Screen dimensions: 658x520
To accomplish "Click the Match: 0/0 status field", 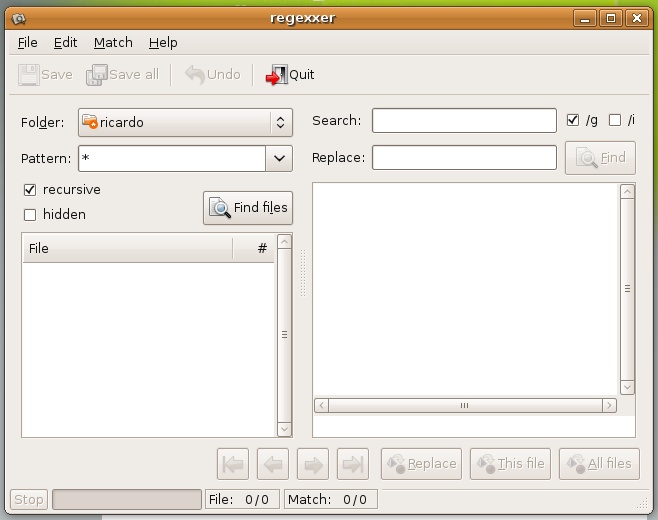I will tap(331, 499).
